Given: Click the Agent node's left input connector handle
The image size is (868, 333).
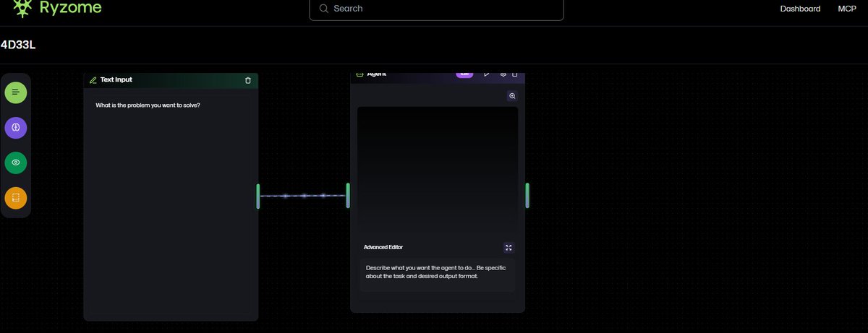Looking at the screenshot, I should pos(348,196).
